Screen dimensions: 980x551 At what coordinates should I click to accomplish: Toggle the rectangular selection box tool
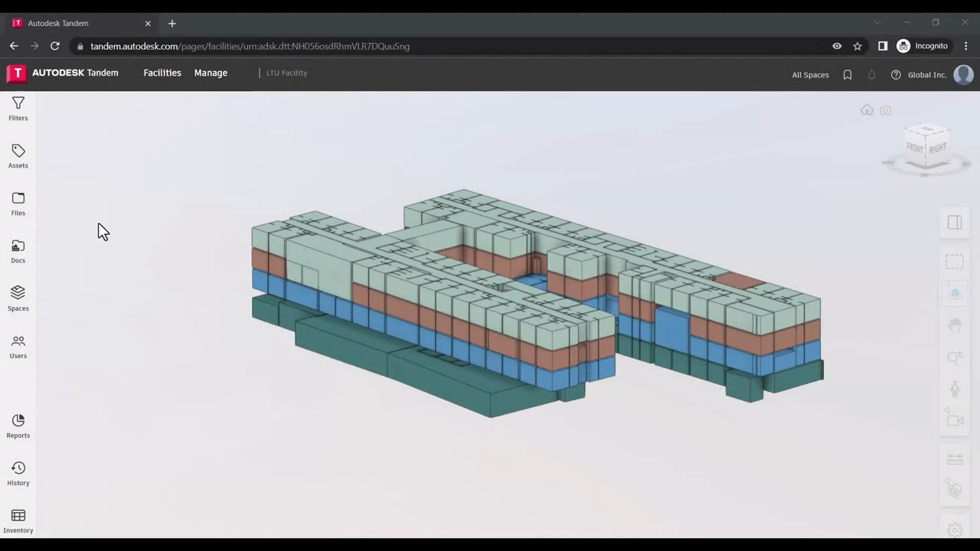(954, 262)
